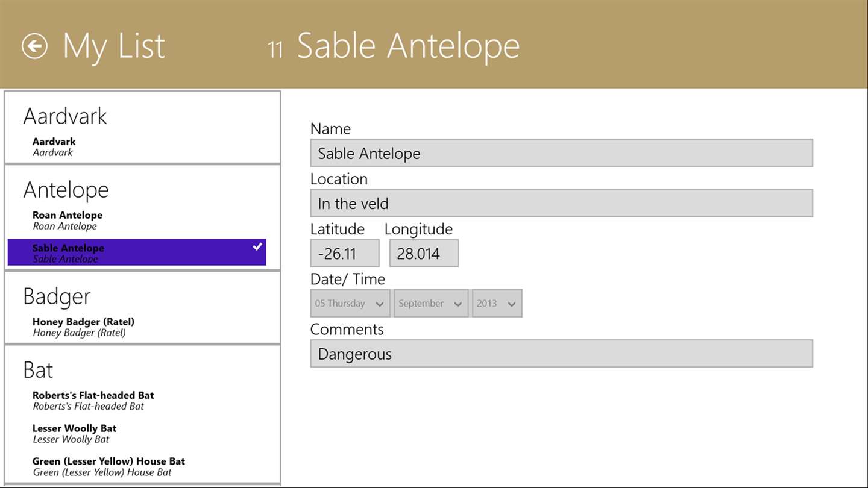Click the Comments text box
868x488 pixels.
pyautogui.click(x=561, y=354)
